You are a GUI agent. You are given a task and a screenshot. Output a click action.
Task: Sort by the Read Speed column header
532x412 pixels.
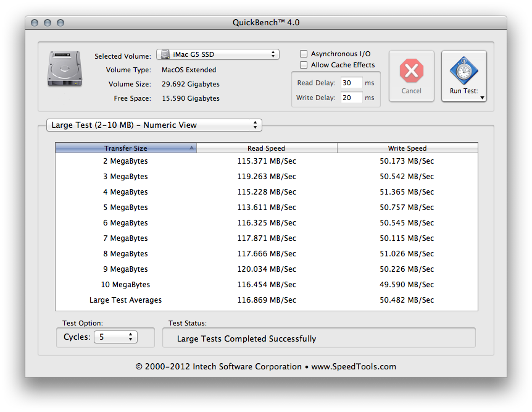pyautogui.click(x=267, y=148)
